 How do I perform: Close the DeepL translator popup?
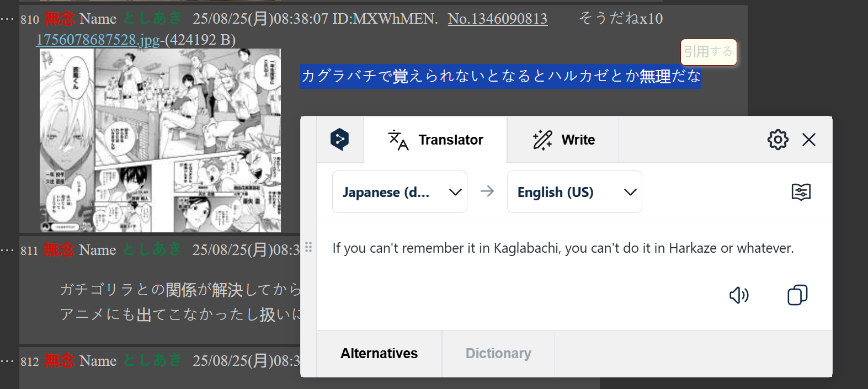809,140
